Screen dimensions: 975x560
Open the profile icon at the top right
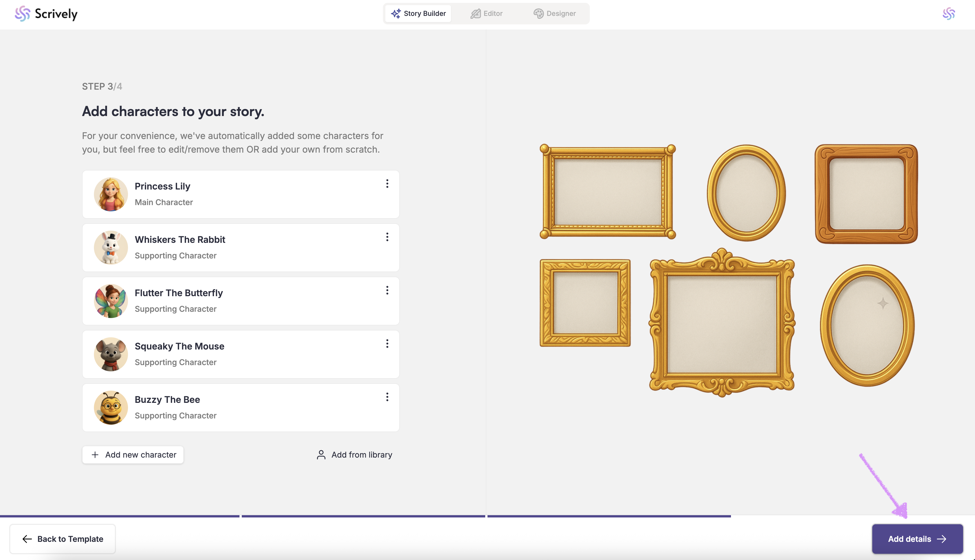(948, 14)
